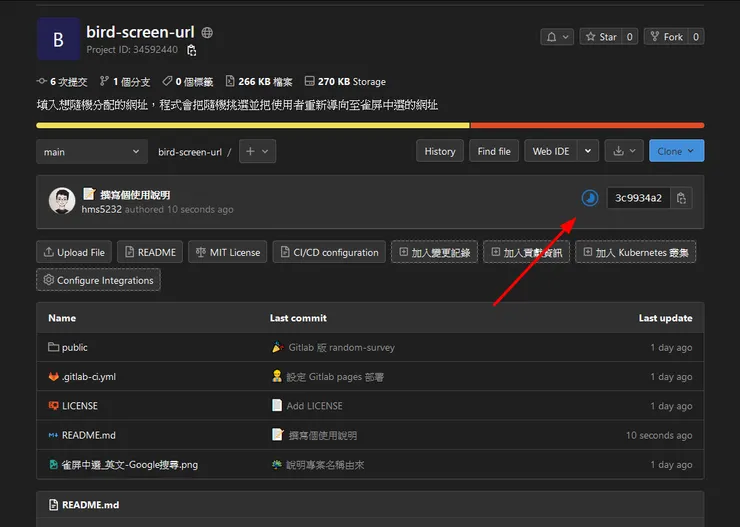The image size is (740, 527).
Task: Open the 雀屏中選_英文-Google搜尋.png file
Action: (x=130, y=465)
